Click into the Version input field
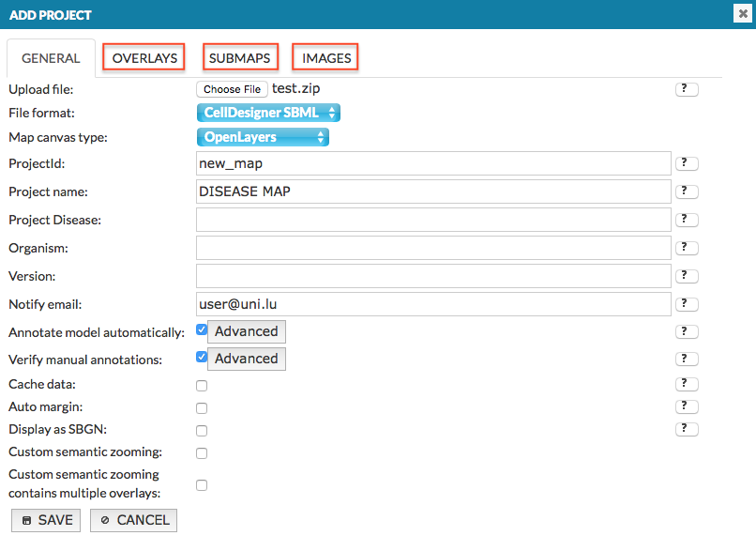The width and height of the screenshot is (756, 551). pos(433,276)
